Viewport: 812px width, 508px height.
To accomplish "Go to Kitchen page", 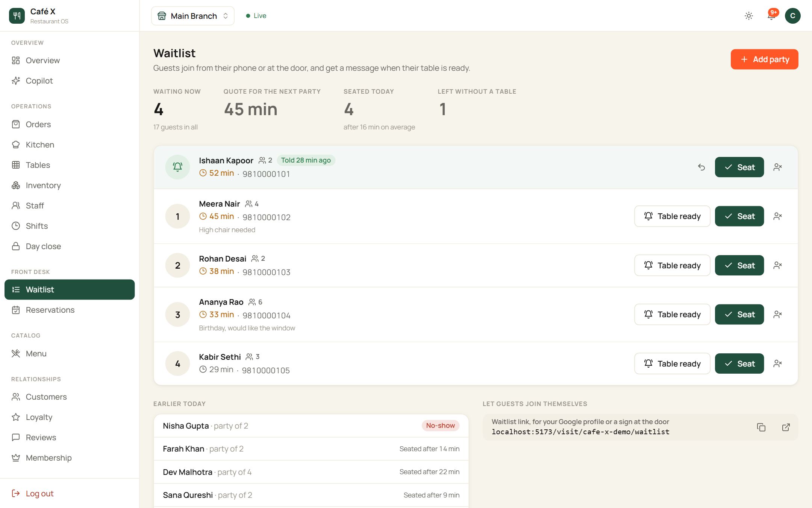I will point(70,144).
